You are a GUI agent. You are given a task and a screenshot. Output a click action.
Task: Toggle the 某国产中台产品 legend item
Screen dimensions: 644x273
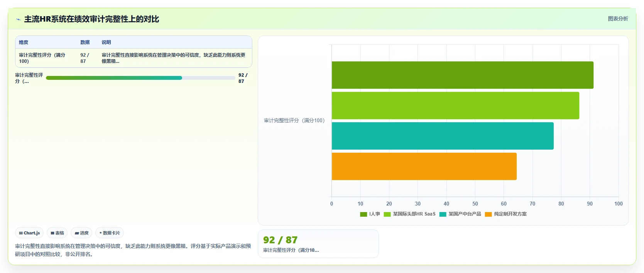[460, 214]
